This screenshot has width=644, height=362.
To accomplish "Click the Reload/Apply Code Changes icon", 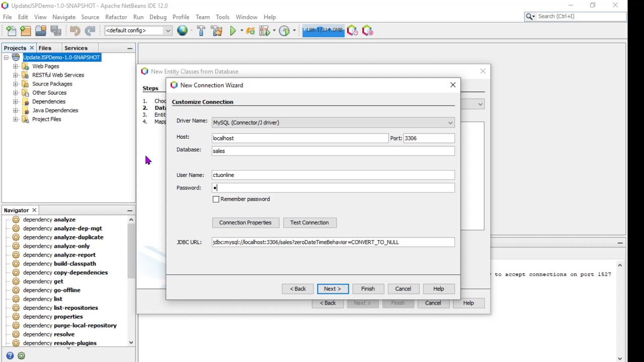I will coord(251,31).
